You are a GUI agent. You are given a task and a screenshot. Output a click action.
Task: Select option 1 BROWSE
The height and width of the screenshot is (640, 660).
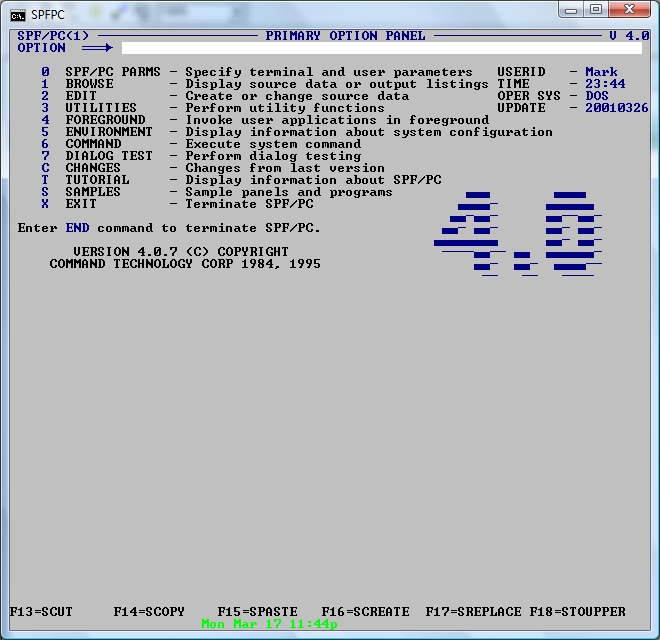click(77, 84)
